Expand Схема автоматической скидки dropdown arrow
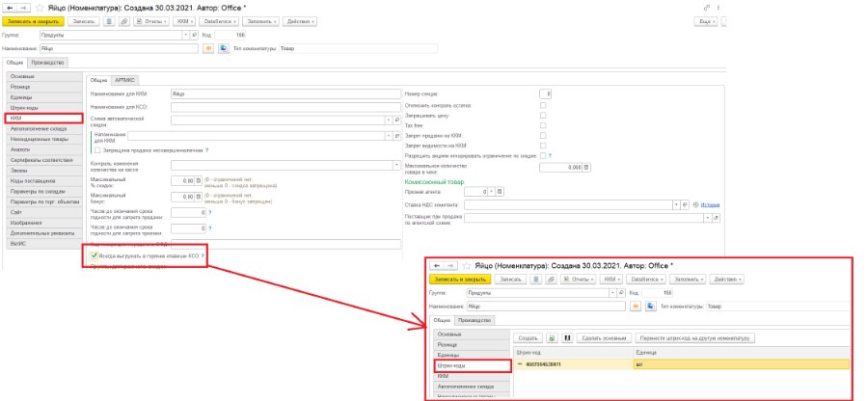 pos(389,120)
